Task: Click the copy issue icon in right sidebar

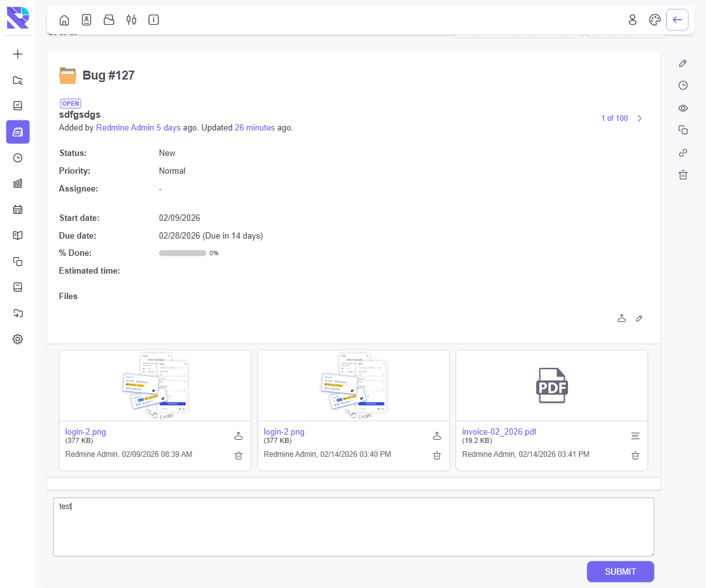Action: pyautogui.click(x=682, y=130)
